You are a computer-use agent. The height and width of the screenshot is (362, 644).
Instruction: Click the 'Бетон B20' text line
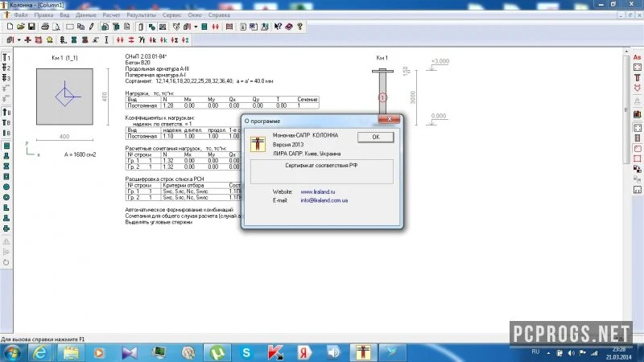[x=138, y=63]
